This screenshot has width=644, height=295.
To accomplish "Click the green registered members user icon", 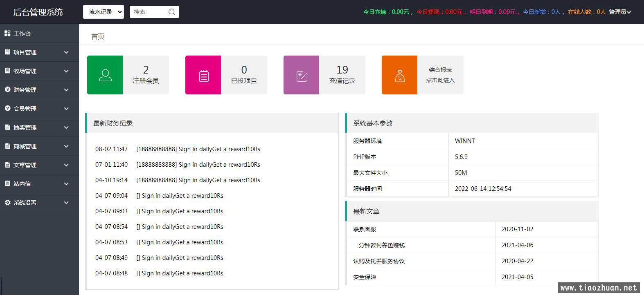I will 105,75.
